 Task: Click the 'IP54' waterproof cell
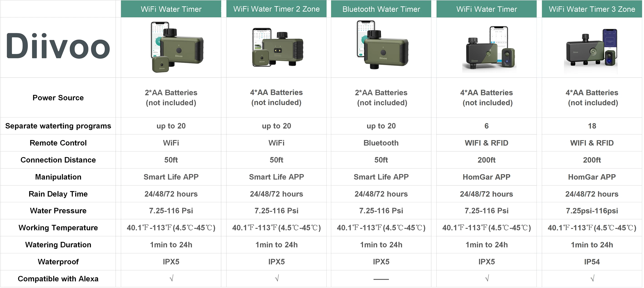tap(592, 262)
